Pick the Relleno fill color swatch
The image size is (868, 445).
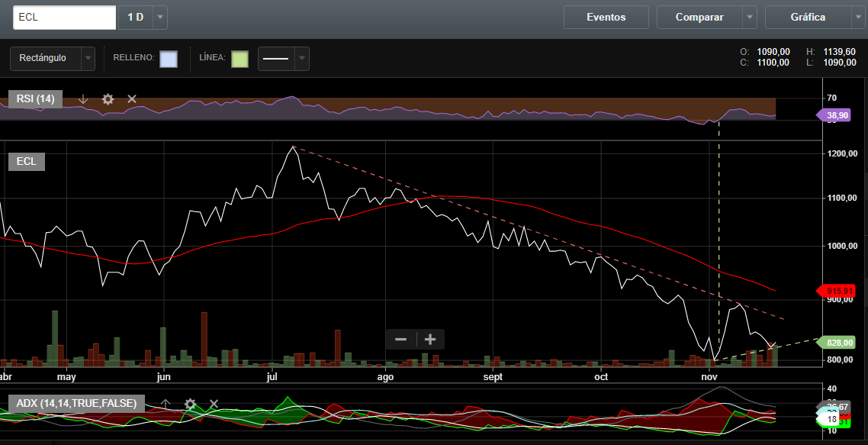point(169,59)
